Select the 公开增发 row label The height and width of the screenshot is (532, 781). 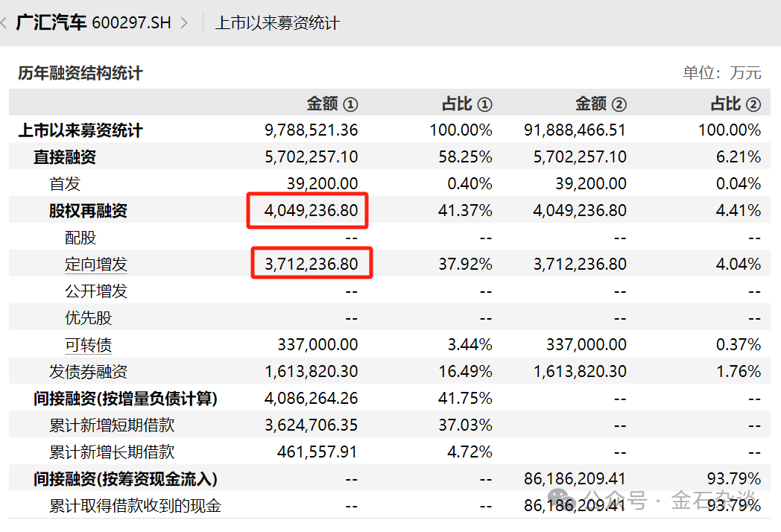point(95,291)
